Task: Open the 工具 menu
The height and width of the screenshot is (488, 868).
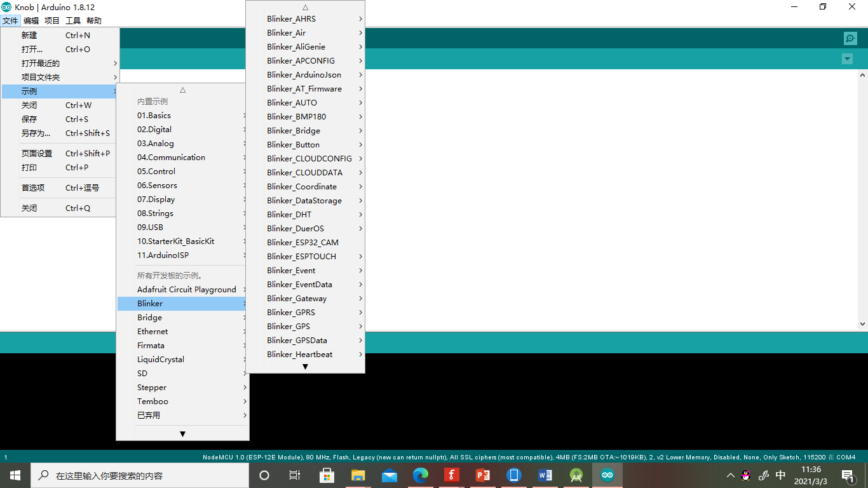Action: click(x=73, y=20)
